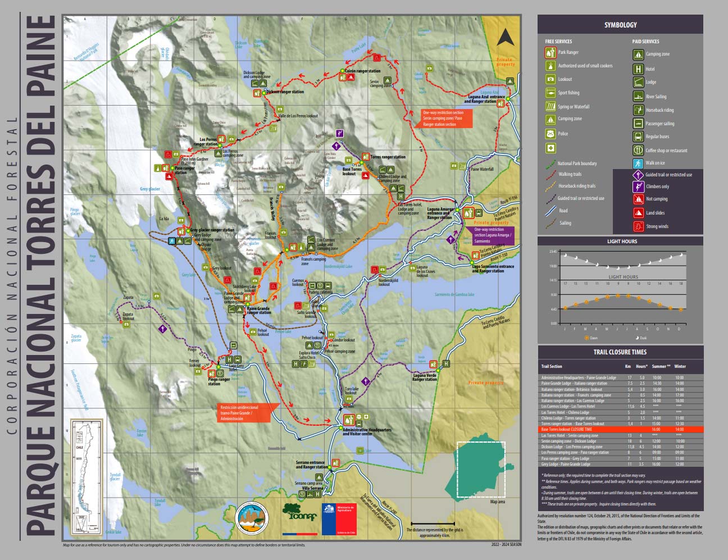Click the Hotel legend icon
The image size is (728, 560).
point(638,69)
